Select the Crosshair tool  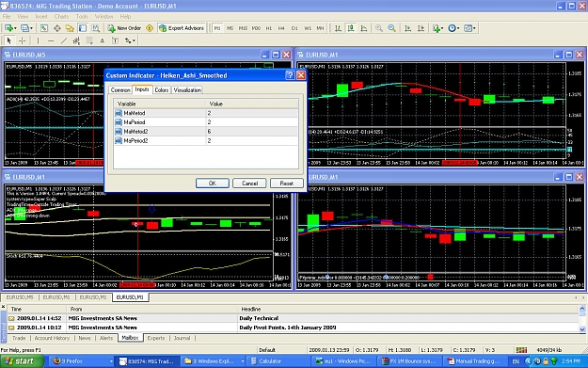pos(23,40)
